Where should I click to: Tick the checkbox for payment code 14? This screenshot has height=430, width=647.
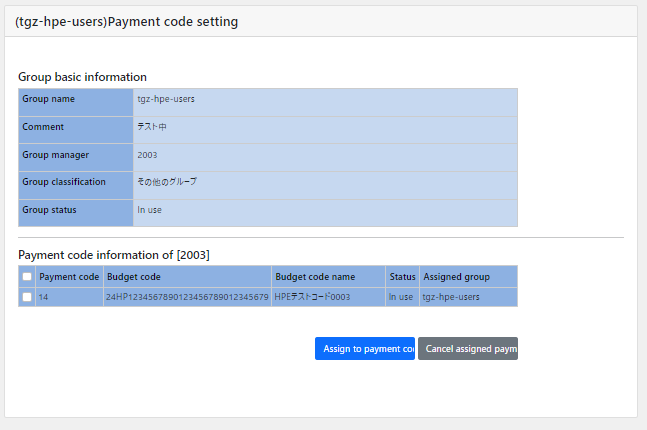(x=27, y=297)
